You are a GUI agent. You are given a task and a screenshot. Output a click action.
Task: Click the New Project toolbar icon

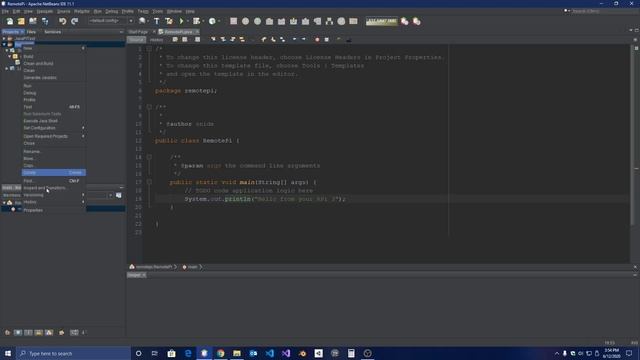(x=21, y=21)
